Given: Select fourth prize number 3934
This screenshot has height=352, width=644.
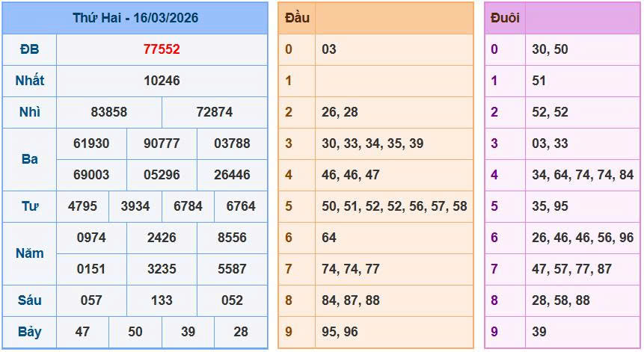Looking at the screenshot, I should [135, 206].
